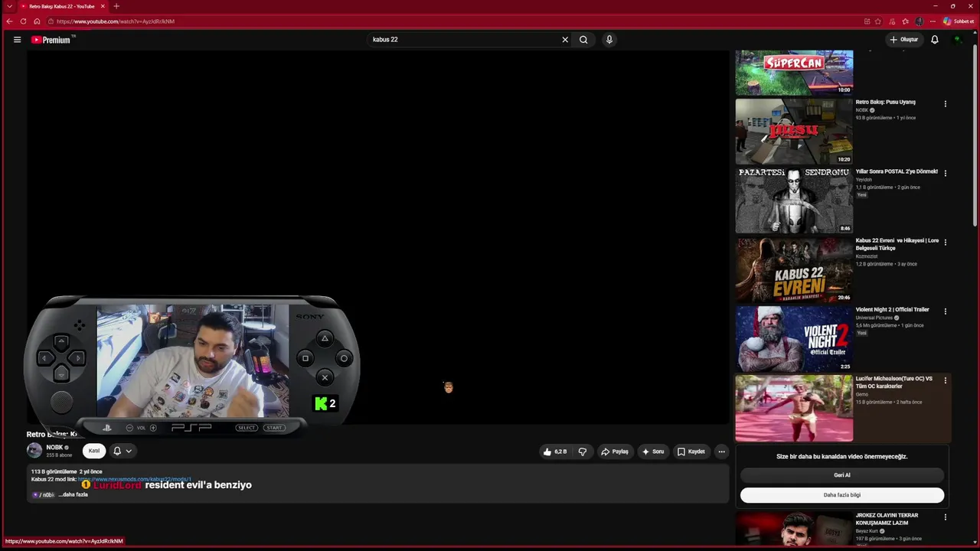Click the Yeyidoh channel name
Viewport: 980px width, 551px height.
click(x=864, y=180)
